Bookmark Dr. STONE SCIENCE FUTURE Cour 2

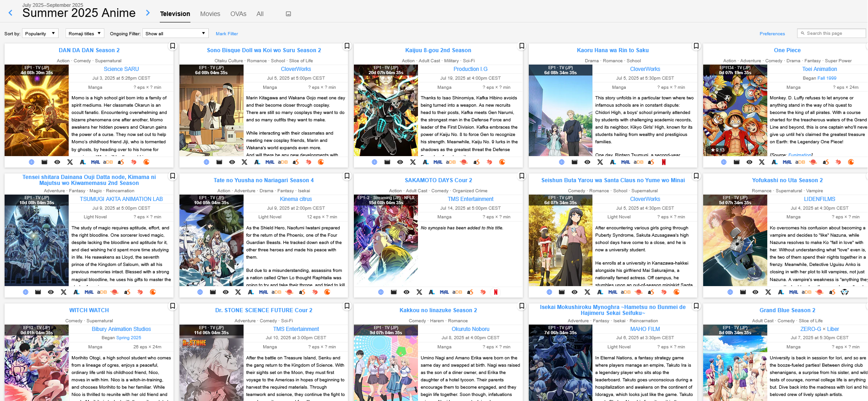[x=347, y=306]
